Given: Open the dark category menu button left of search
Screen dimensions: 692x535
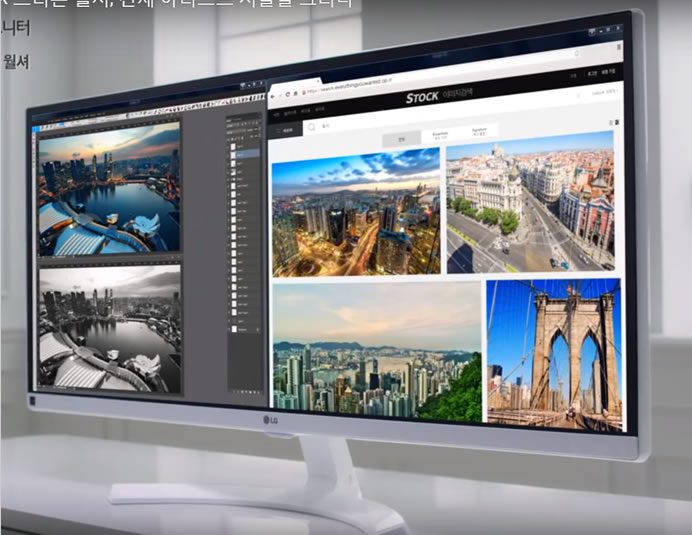Looking at the screenshot, I should coord(285,130).
